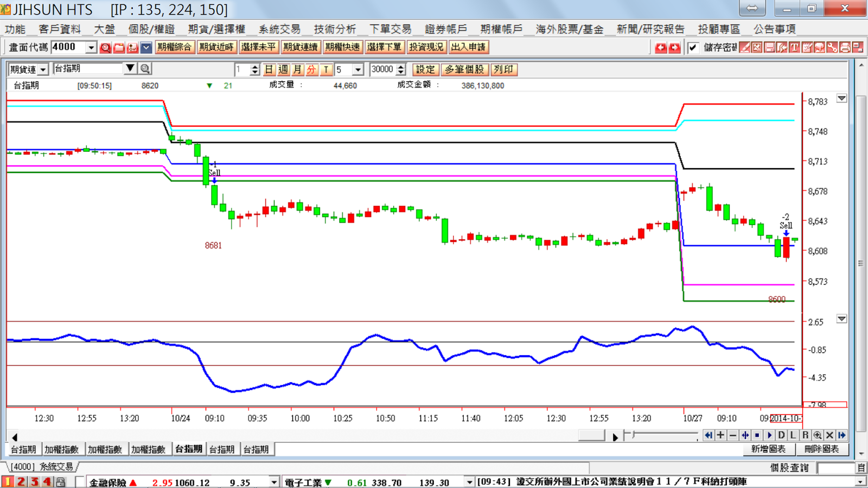The height and width of the screenshot is (488, 868).
Task: Select the 分 minute period toggle
Action: pos(311,69)
